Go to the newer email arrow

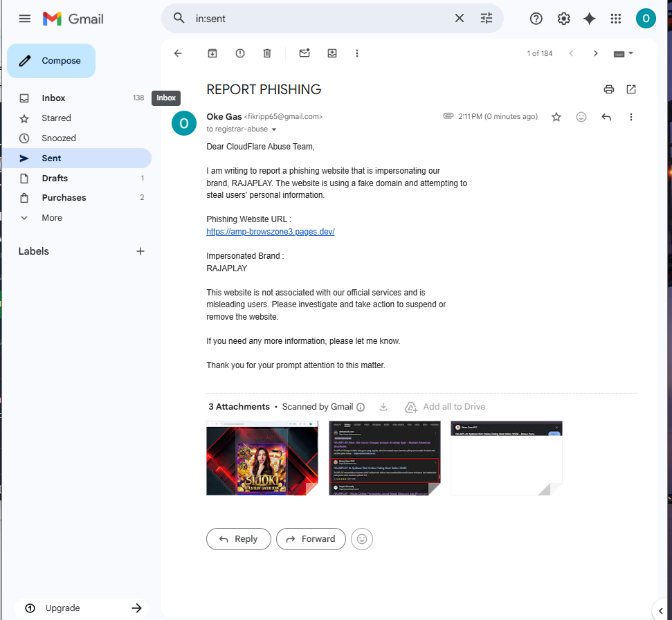[x=571, y=53]
